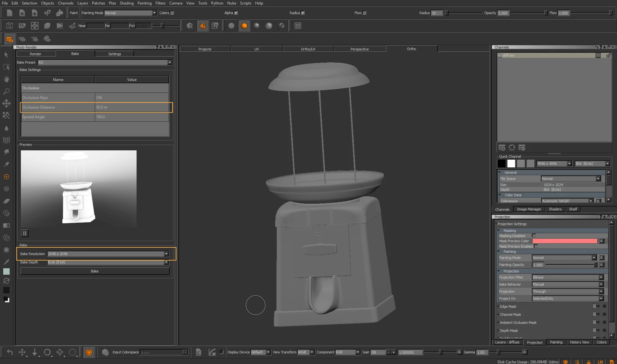Select the Zoom magnifier tool
The image size is (617, 364).
point(6,92)
